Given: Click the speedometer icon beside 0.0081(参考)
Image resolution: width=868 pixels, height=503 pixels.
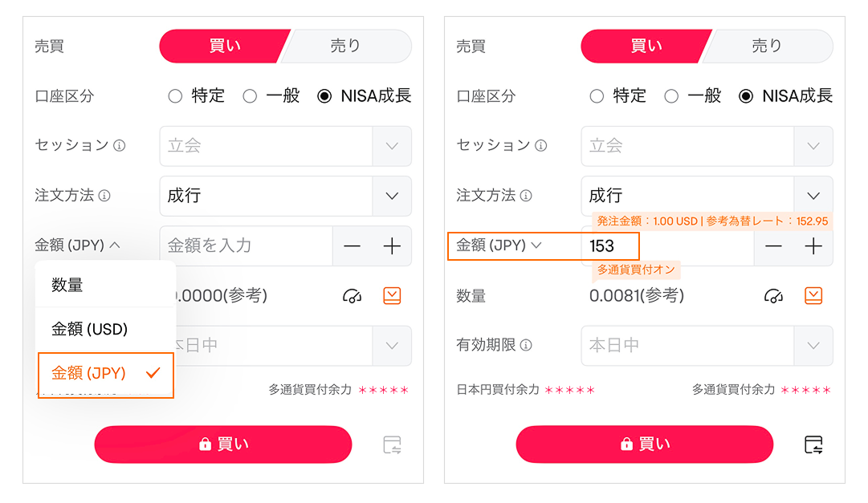Looking at the screenshot, I should pos(773,296).
